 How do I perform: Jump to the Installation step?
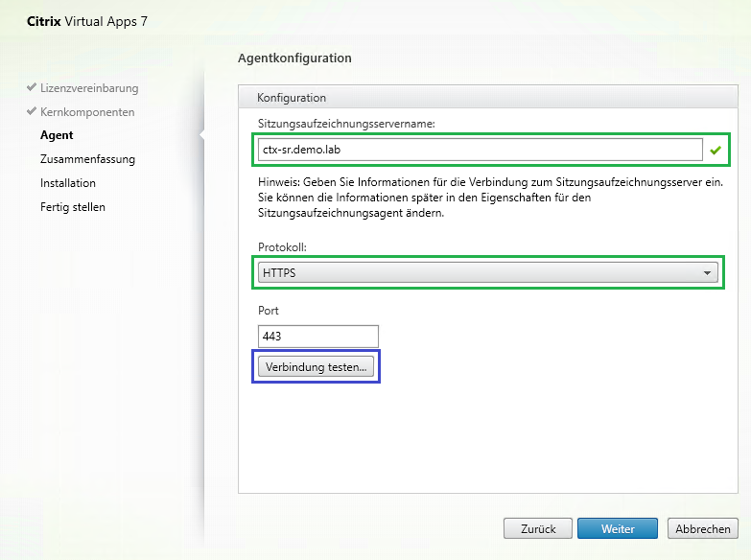pyautogui.click(x=68, y=183)
